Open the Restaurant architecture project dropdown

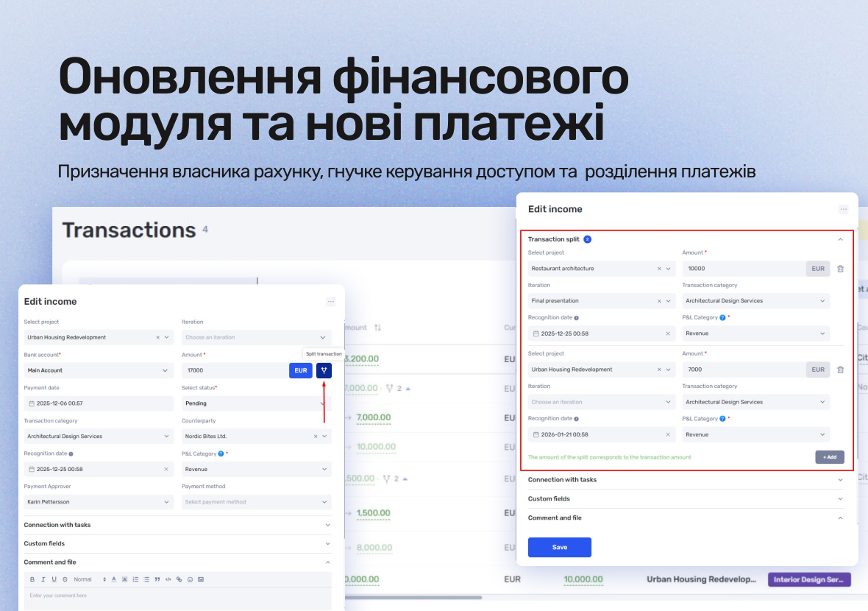pyautogui.click(x=669, y=269)
